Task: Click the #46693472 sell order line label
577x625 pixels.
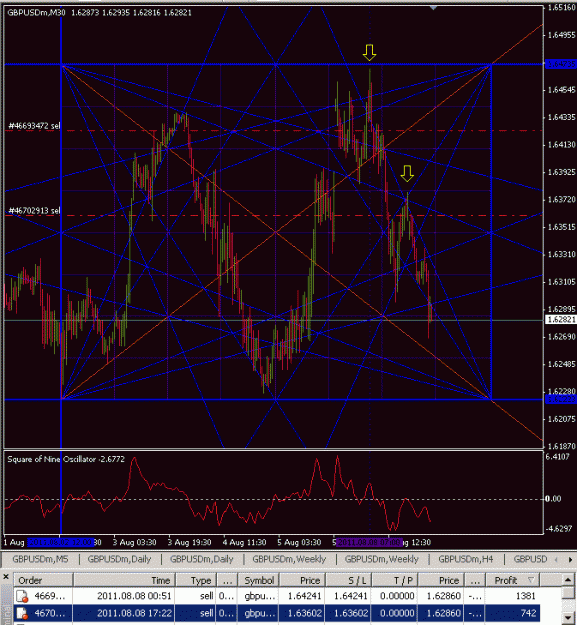Action: [34, 126]
